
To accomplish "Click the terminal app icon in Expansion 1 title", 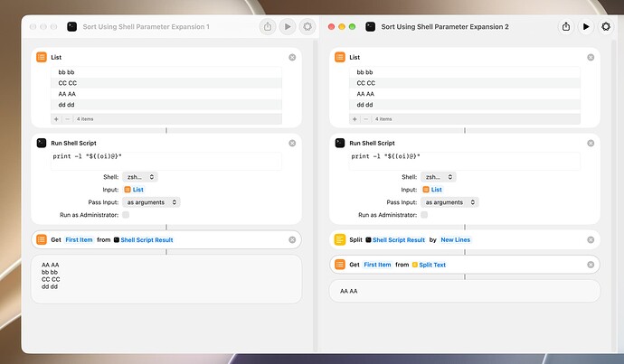I will click(71, 26).
